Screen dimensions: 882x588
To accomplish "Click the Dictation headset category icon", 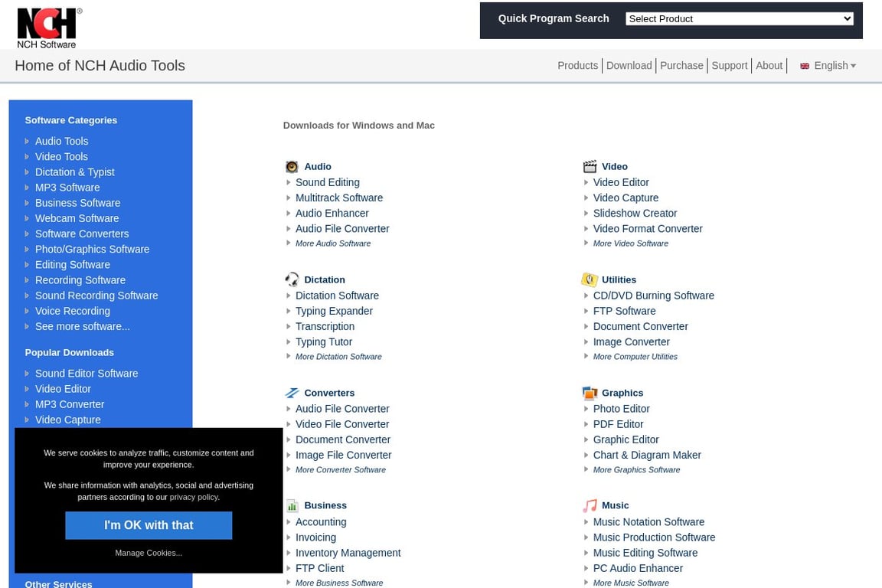I will [x=292, y=279].
